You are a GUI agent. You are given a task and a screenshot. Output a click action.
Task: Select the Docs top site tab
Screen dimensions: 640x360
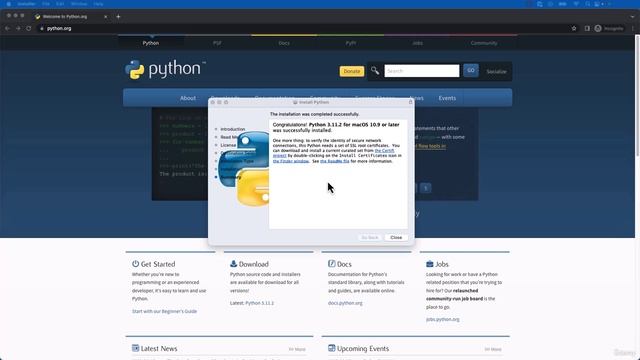pyautogui.click(x=284, y=43)
